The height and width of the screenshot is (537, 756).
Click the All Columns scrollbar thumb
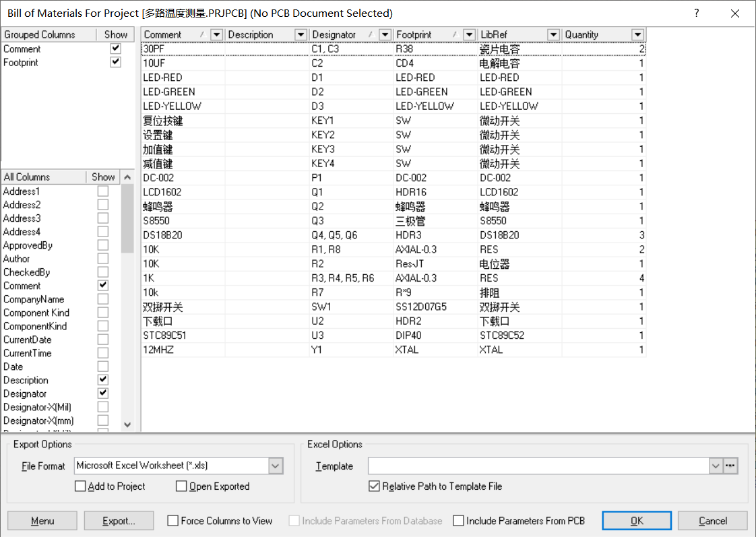click(x=127, y=219)
